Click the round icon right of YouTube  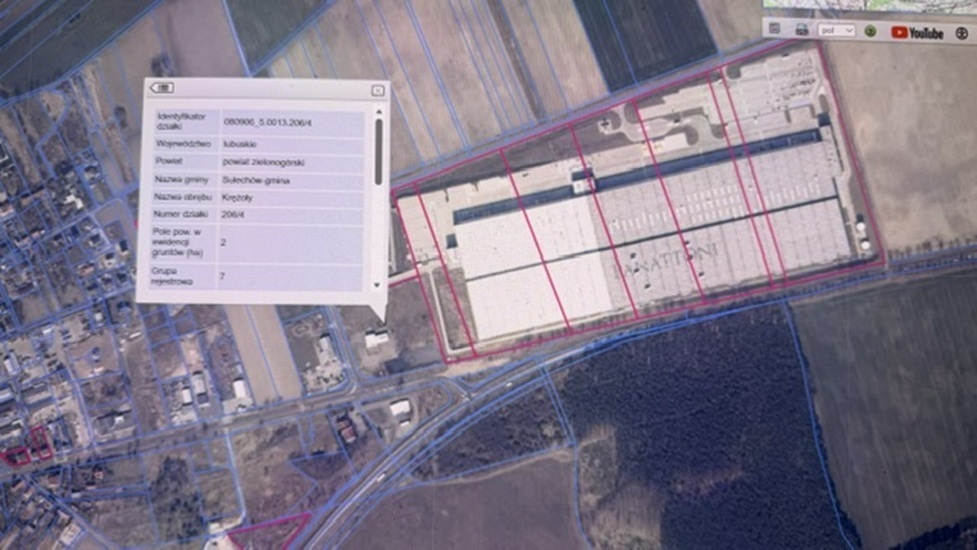tap(961, 34)
